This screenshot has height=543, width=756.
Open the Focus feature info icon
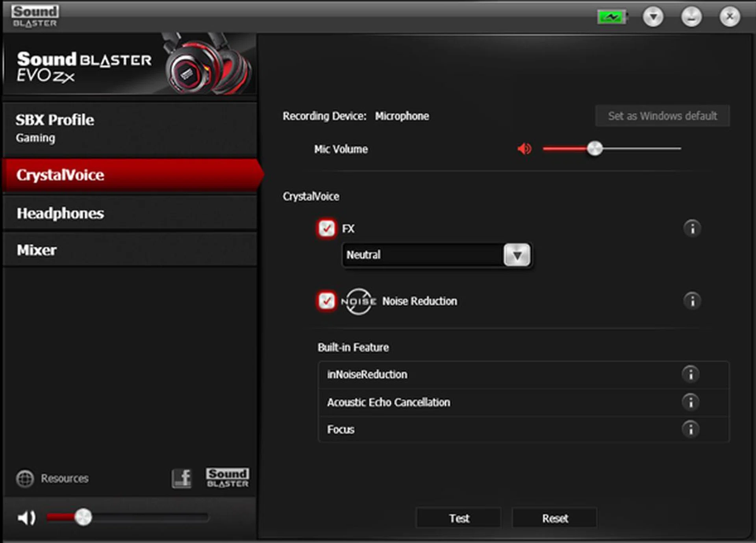pyautogui.click(x=690, y=429)
